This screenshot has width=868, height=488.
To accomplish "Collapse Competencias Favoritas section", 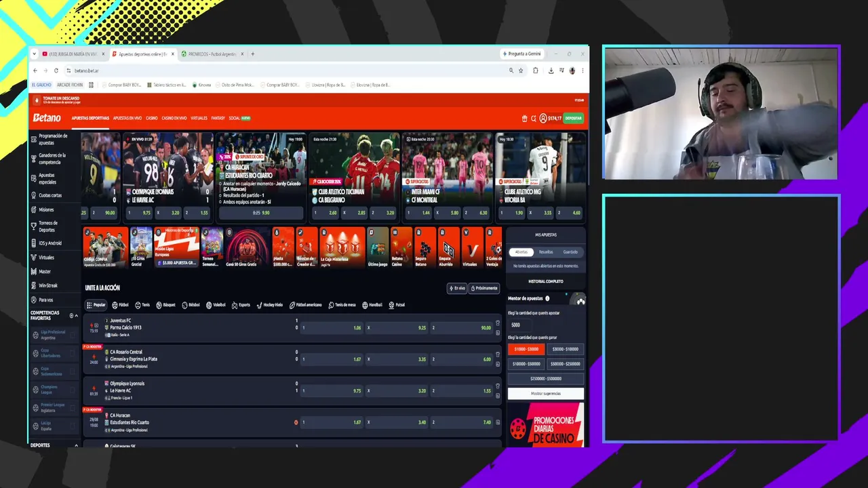I will click(x=76, y=316).
